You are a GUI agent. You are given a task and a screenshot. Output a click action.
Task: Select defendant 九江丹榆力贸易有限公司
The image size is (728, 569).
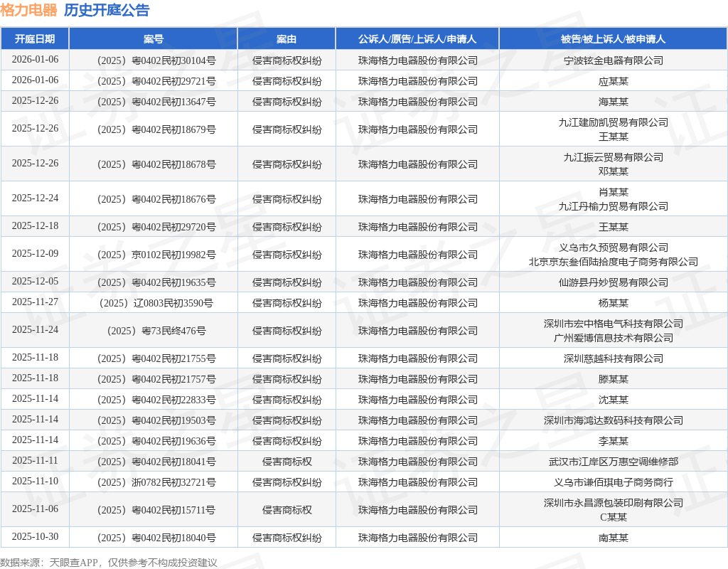click(614, 206)
